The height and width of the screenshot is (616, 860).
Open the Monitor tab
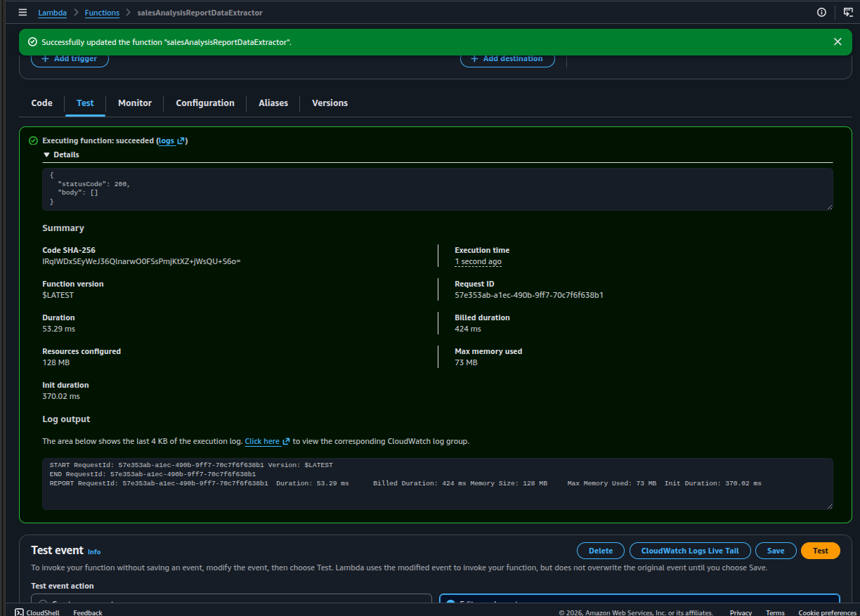pos(135,103)
